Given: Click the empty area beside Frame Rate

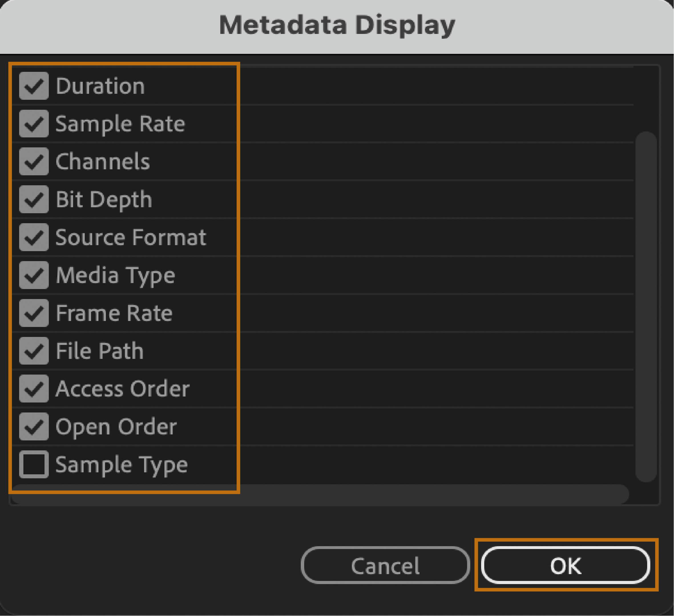Looking at the screenshot, I should pos(401,313).
